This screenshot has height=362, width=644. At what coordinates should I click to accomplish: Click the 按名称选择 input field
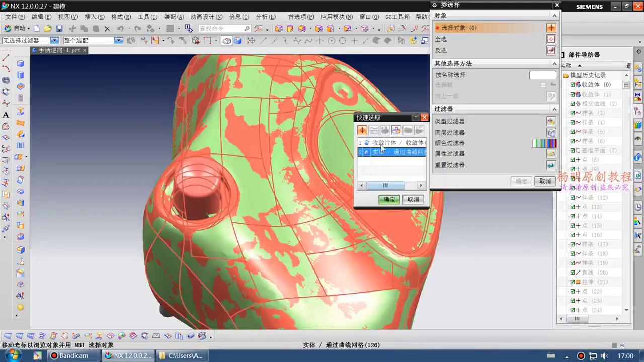(x=542, y=74)
